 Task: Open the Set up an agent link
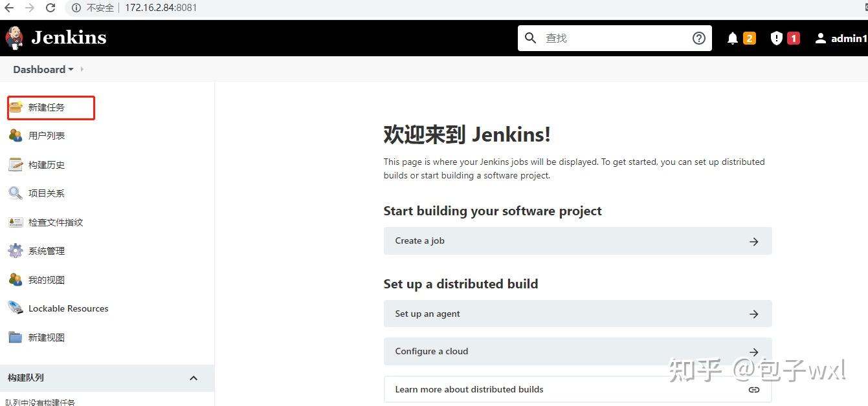(427, 314)
